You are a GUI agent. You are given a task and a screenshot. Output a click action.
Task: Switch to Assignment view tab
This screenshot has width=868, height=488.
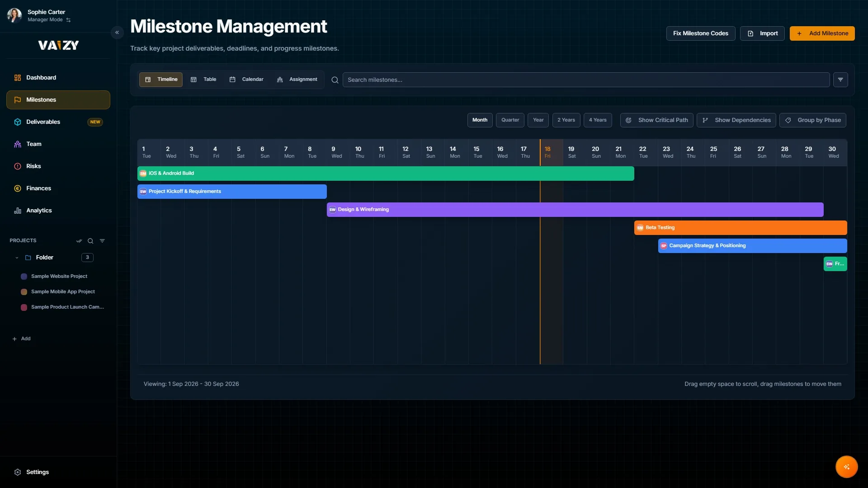pyautogui.click(x=297, y=80)
